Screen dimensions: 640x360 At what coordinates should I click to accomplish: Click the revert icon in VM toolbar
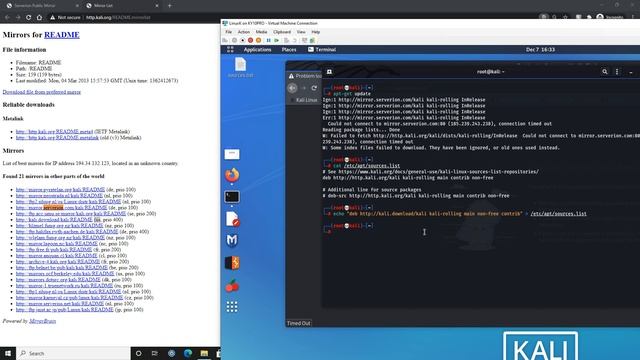coord(294,40)
